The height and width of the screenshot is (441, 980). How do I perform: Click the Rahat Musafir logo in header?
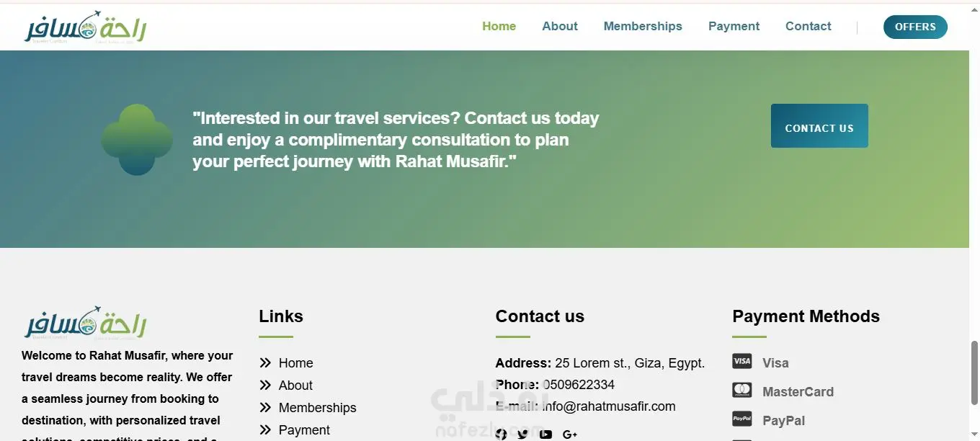(x=86, y=27)
